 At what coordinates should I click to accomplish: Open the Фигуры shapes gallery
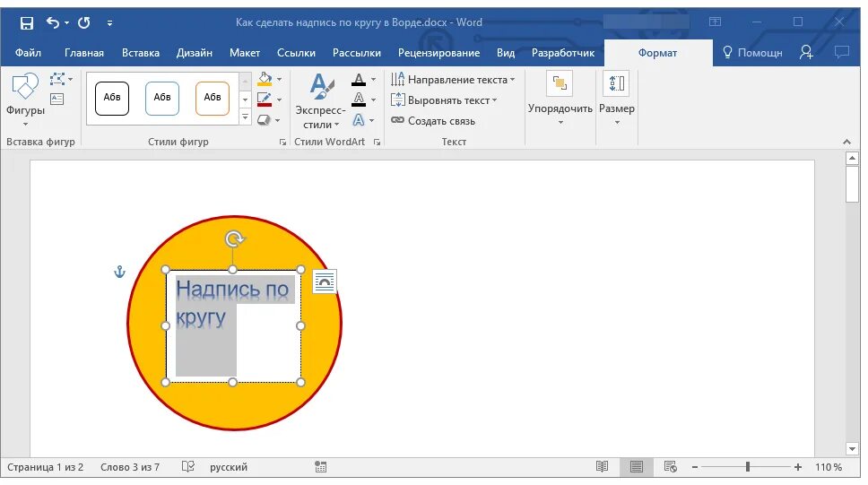click(x=25, y=100)
